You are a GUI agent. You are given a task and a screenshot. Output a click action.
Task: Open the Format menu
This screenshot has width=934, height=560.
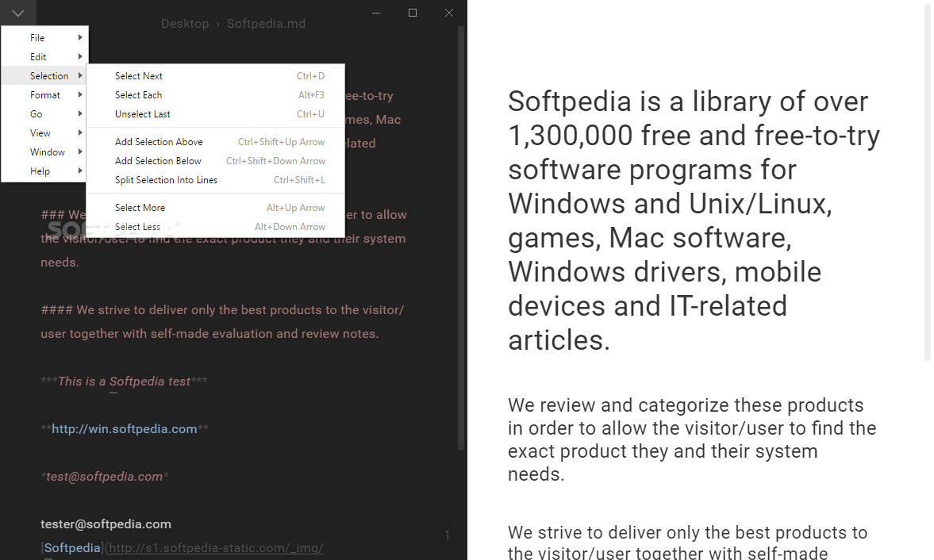[x=44, y=94]
